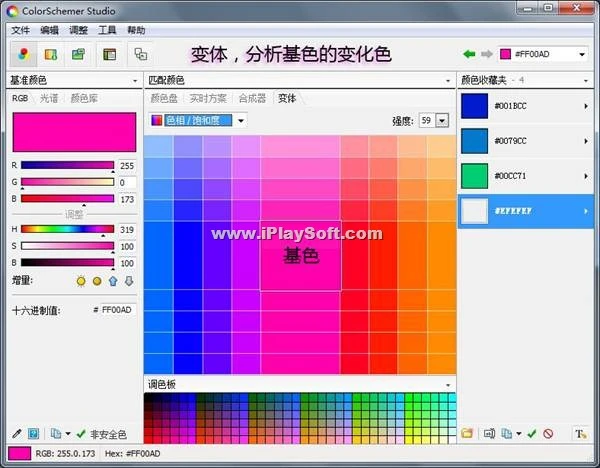Click the hue/saturation icon in variation dropdown
The image size is (600, 468).
(x=157, y=121)
